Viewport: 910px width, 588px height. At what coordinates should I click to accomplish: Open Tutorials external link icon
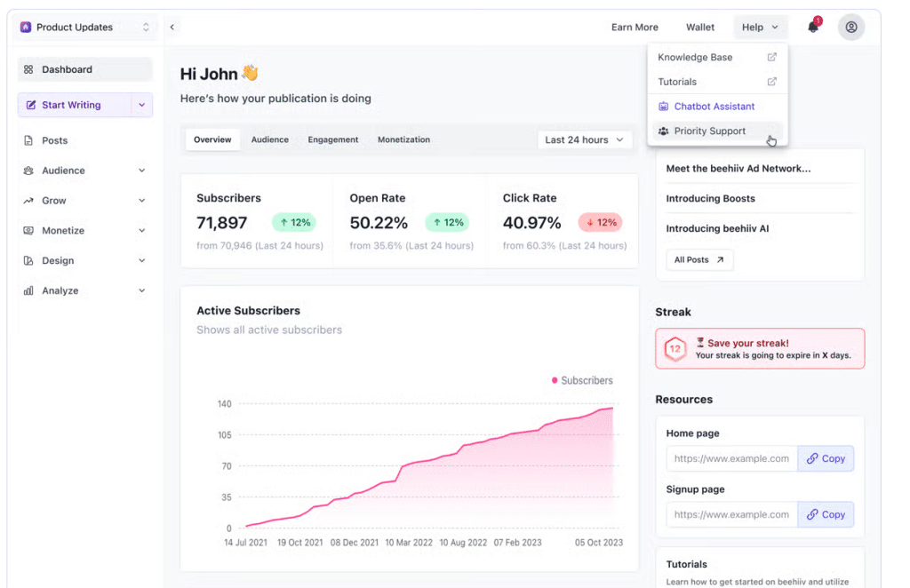771,82
